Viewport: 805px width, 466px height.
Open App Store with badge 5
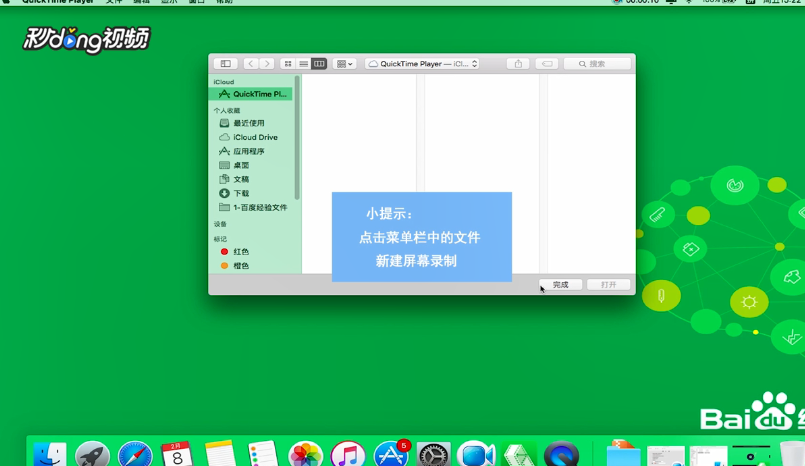391,454
